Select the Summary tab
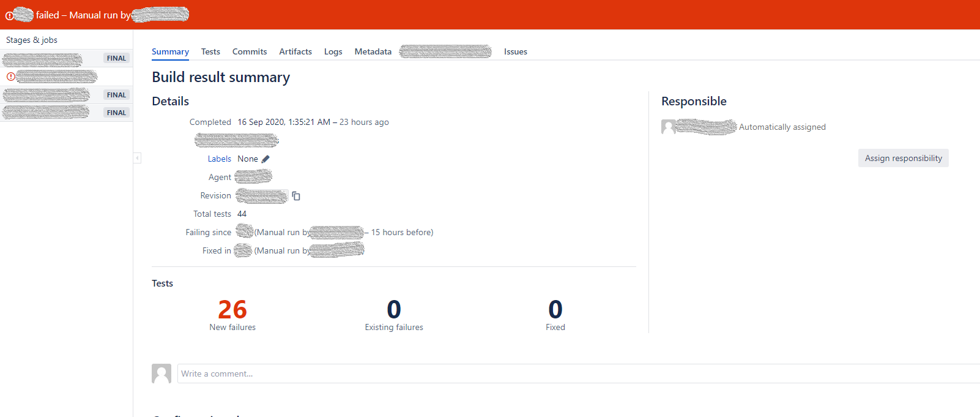The image size is (980, 417). [x=170, y=52]
